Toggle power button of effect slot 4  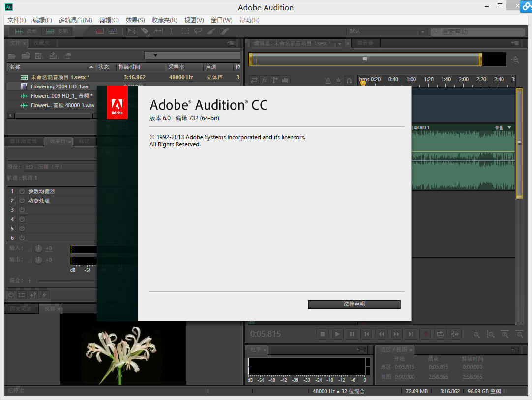coord(22,219)
